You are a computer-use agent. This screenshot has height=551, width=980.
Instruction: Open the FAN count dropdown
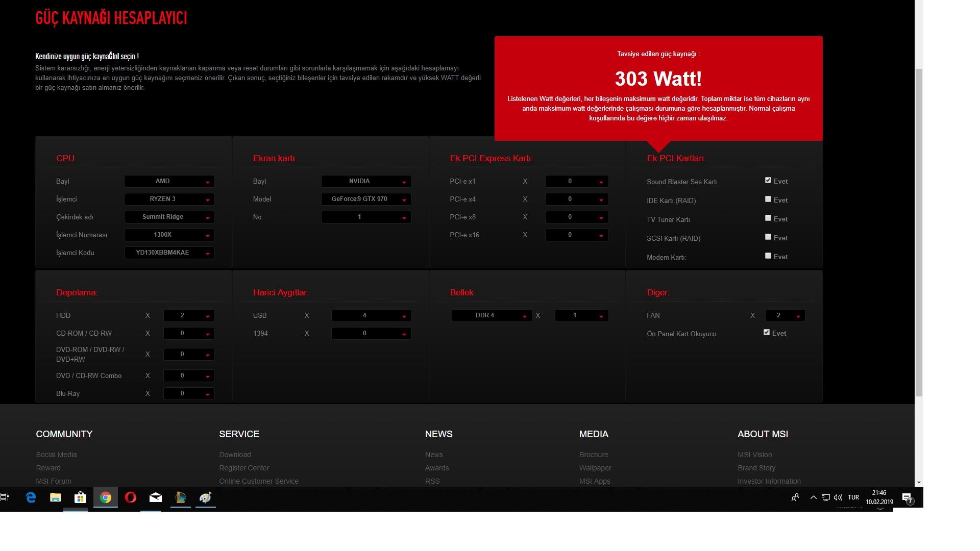tap(785, 316)
